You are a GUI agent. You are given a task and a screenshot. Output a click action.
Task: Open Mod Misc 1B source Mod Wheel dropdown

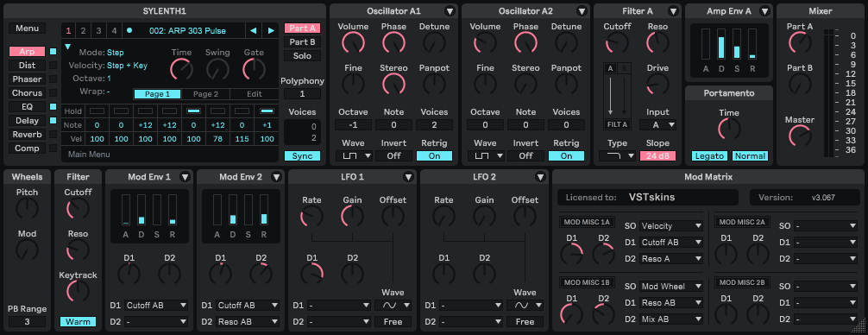tap(671, 287)
